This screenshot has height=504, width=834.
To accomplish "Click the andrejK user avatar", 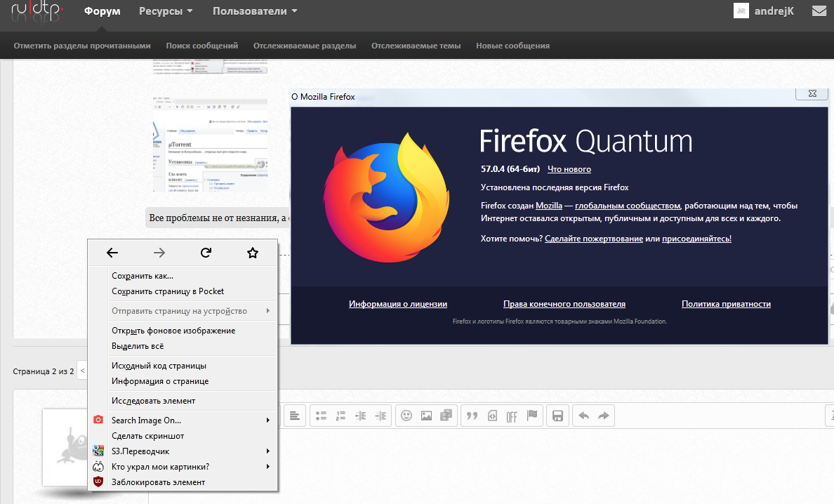I will point(741,11).
